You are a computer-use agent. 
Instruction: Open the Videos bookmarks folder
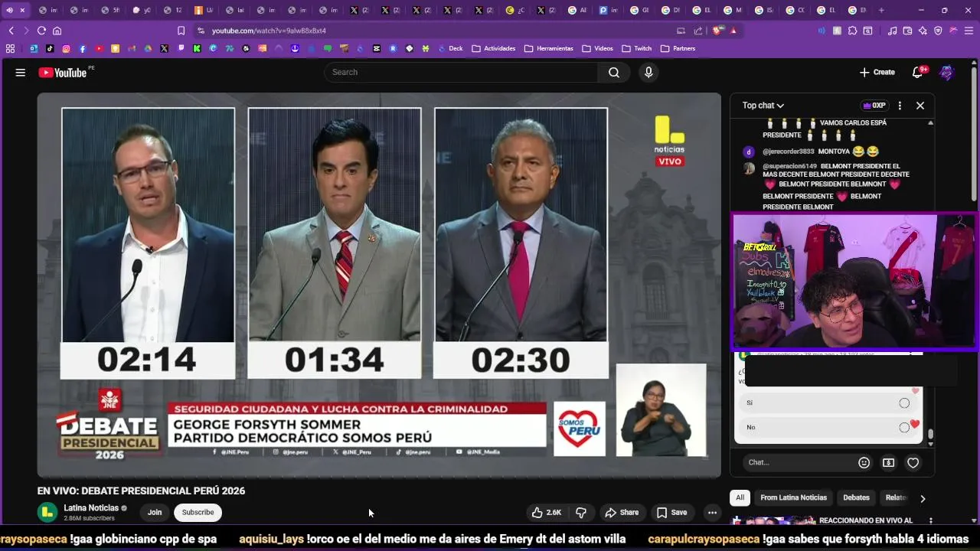tap(598, 48)
